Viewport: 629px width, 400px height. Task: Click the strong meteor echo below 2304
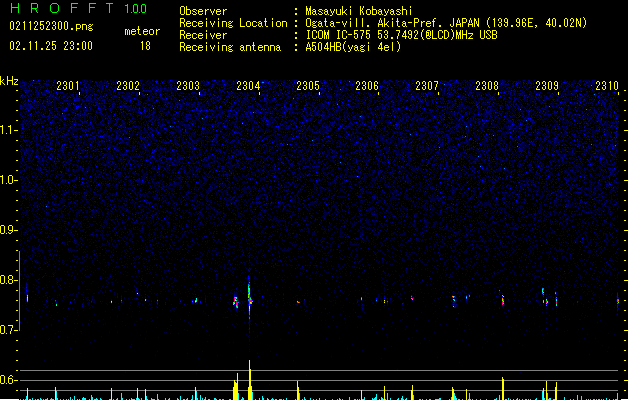(x=250, y=299)
